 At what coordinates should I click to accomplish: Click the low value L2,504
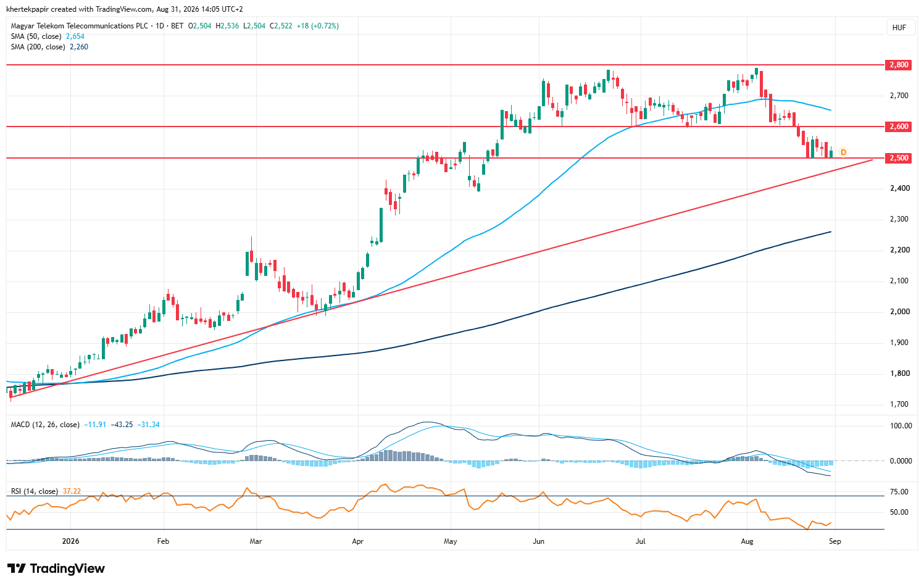(x=254, y=26)
